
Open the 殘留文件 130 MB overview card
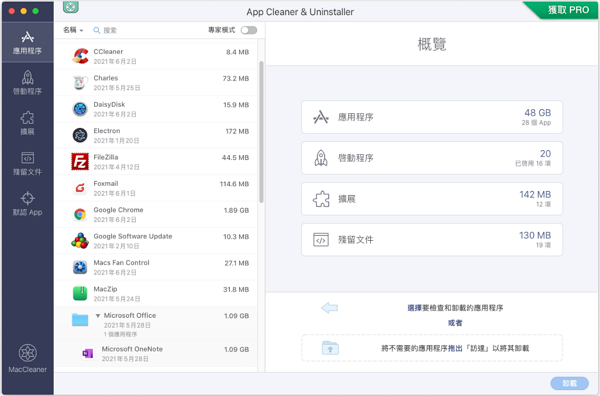click(432, 240)
